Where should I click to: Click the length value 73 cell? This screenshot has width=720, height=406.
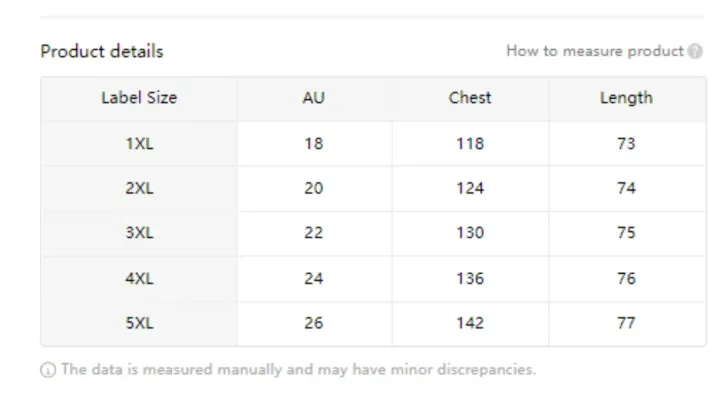coord(626,143)
